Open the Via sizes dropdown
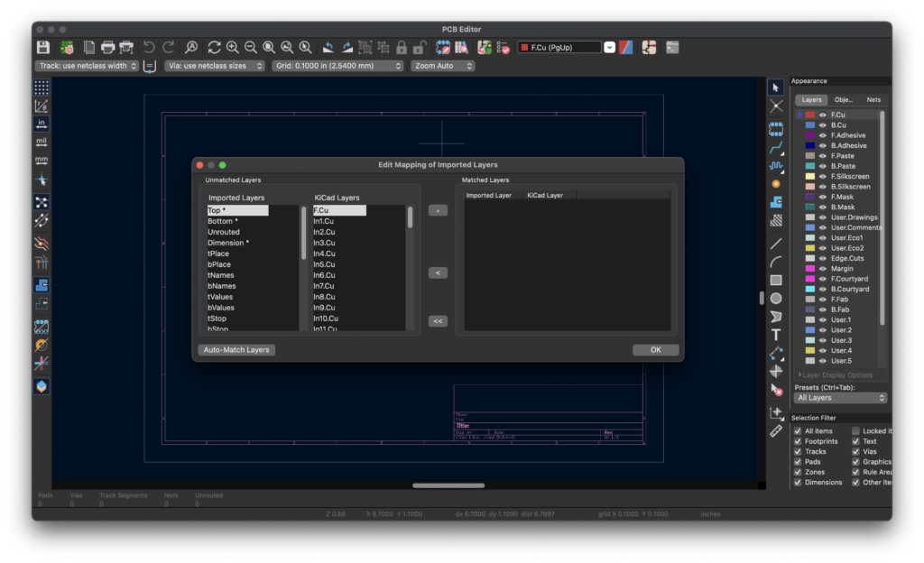 tap(215, 66)
